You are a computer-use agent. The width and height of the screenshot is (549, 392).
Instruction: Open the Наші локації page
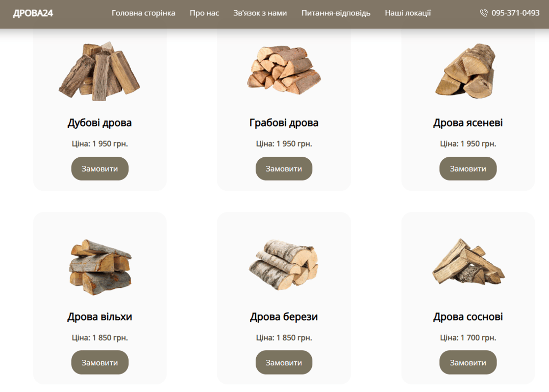click(408, 13)
